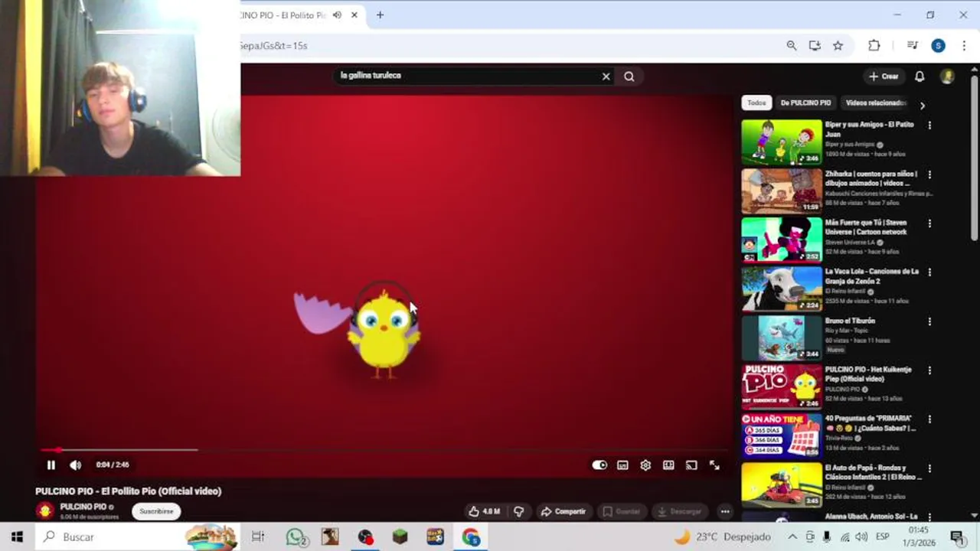
Task: Turn on subtitles in player
Action: [x=623, y=465]
